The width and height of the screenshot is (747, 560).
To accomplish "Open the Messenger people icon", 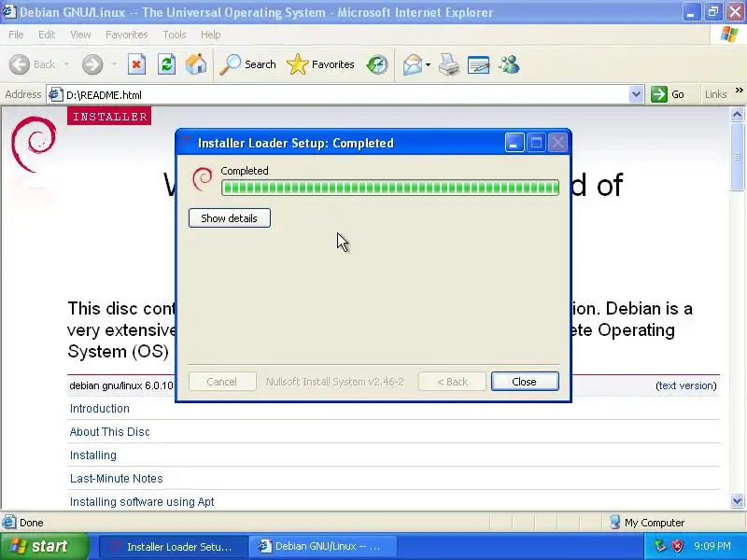I will (509, 64).
